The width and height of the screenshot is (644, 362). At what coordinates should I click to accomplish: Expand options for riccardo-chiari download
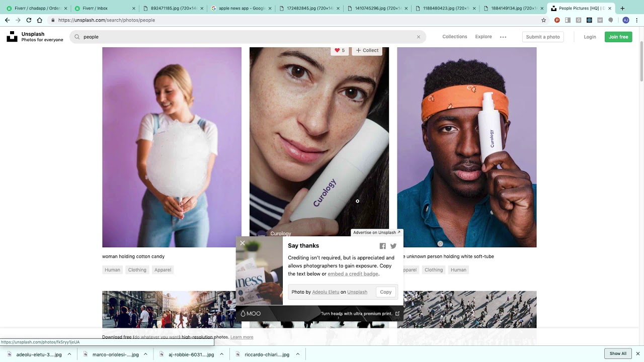(298, 354)
